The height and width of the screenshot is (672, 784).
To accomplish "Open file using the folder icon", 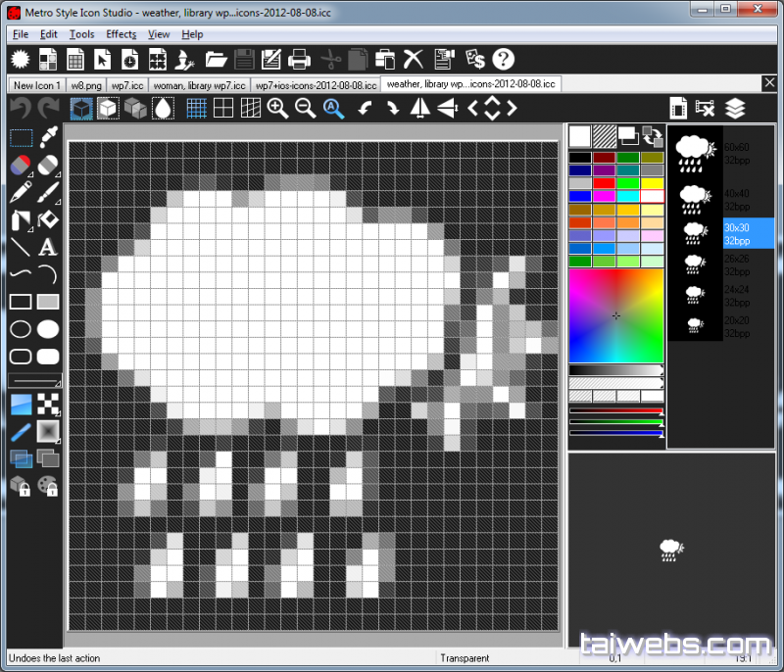I will (x=216, y=60).
